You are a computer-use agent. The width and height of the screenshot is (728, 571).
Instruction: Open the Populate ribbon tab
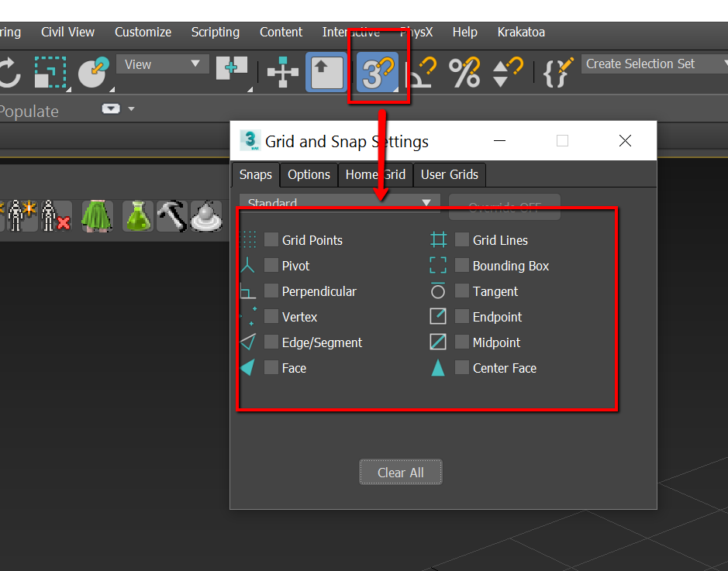pos(29,112)
